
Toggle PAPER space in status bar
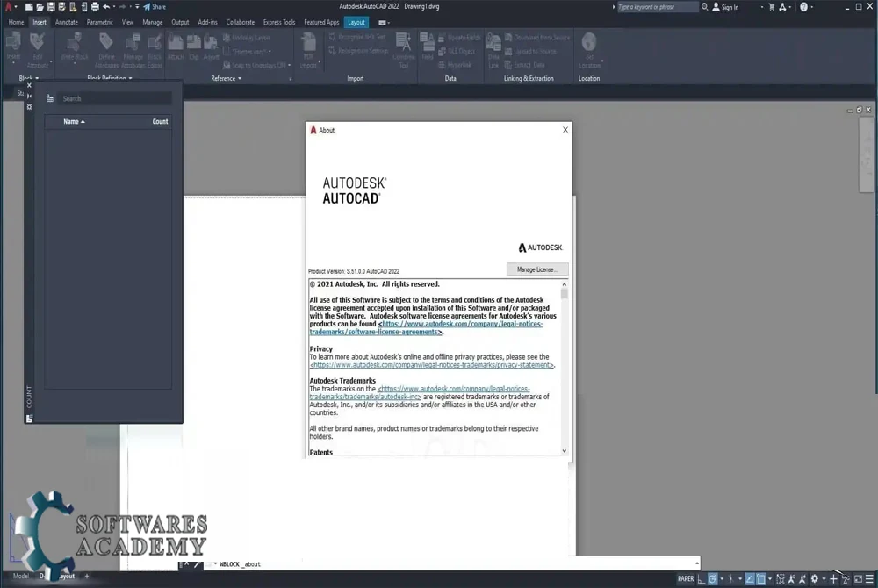tap(686, 579)
